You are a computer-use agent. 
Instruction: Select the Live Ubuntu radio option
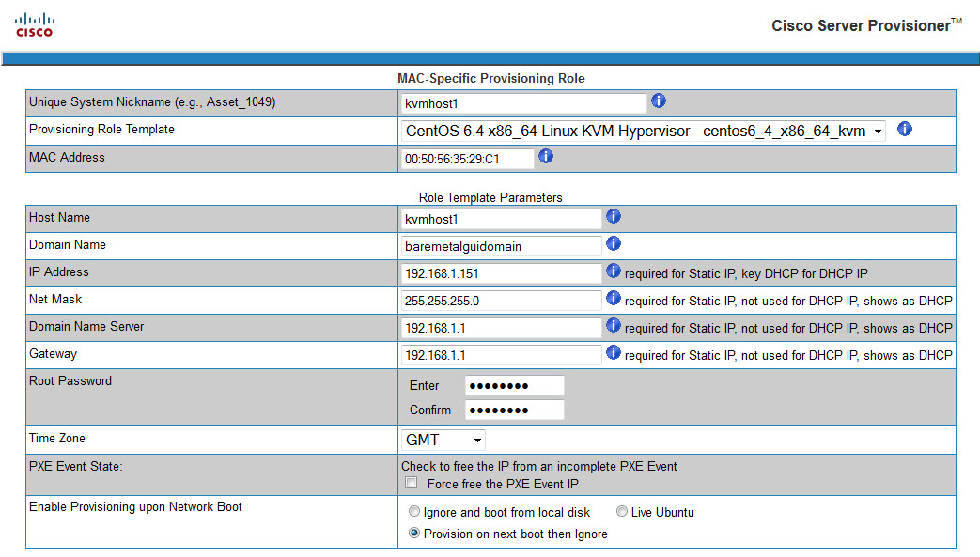[x=621, y=511]
